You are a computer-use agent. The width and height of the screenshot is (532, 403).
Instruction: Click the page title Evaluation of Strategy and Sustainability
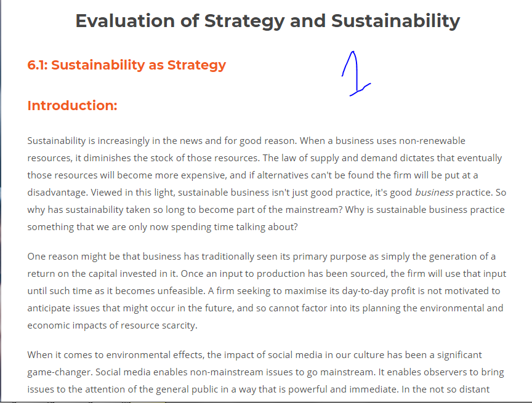point(268,21)
